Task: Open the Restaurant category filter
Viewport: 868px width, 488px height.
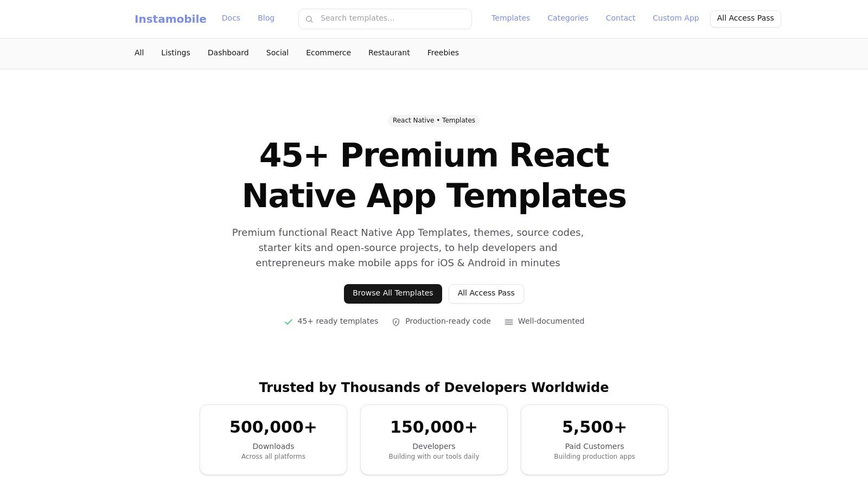Action: click(x=389, y=53)
